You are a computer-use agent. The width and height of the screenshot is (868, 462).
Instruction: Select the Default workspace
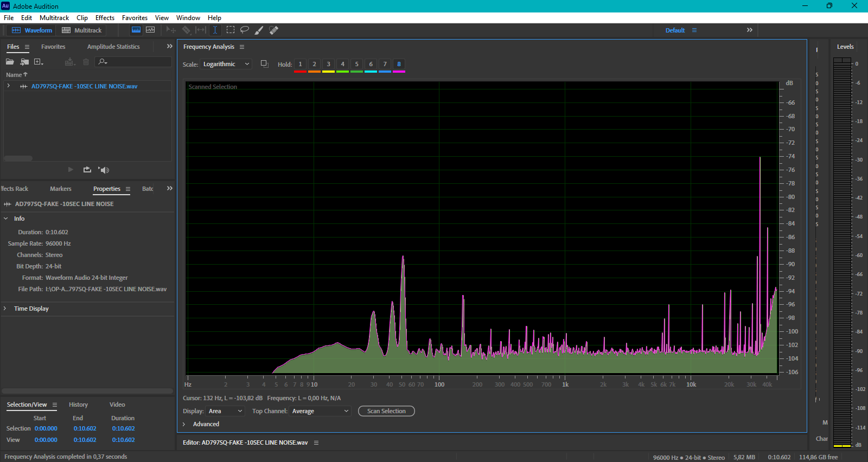click(675, 30)
